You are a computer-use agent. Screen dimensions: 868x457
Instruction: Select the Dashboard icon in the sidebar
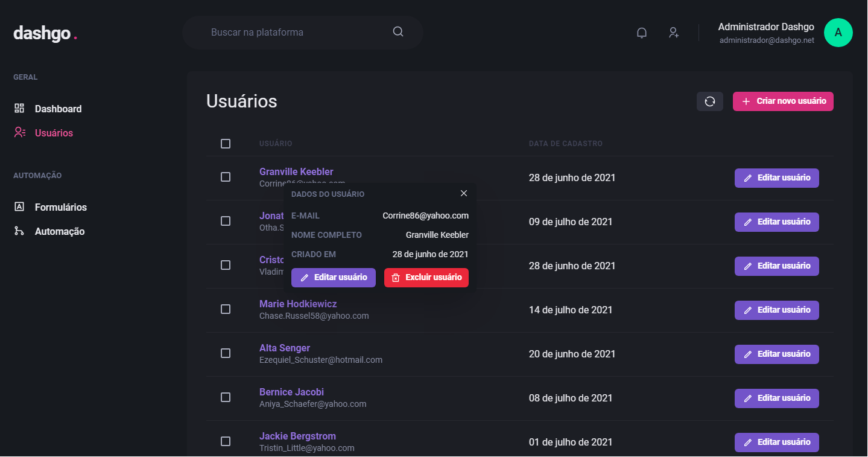20,109
